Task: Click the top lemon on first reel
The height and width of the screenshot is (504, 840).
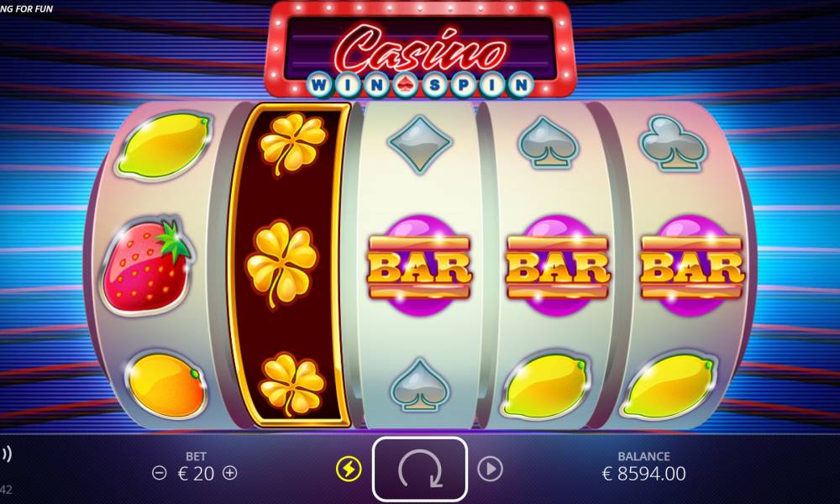Action: click(x=164, y=145)
